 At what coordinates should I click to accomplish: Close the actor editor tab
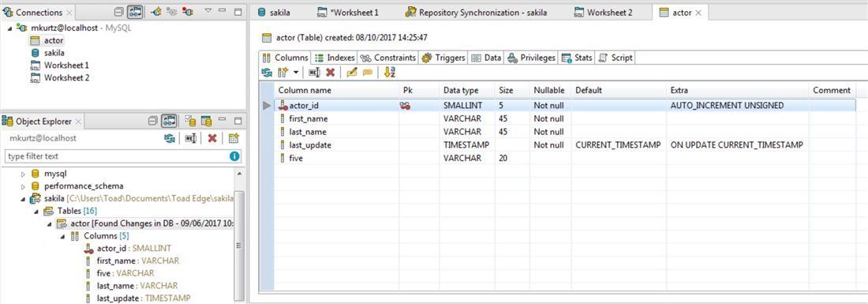(x=698, y=12)
